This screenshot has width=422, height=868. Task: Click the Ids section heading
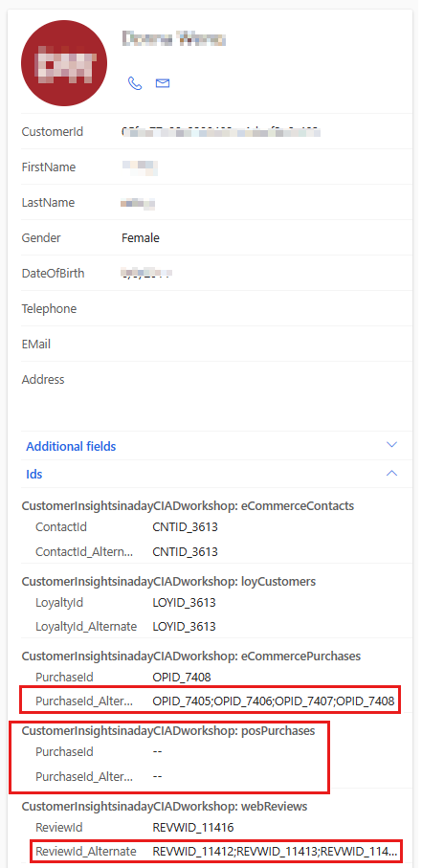(34, 475)
